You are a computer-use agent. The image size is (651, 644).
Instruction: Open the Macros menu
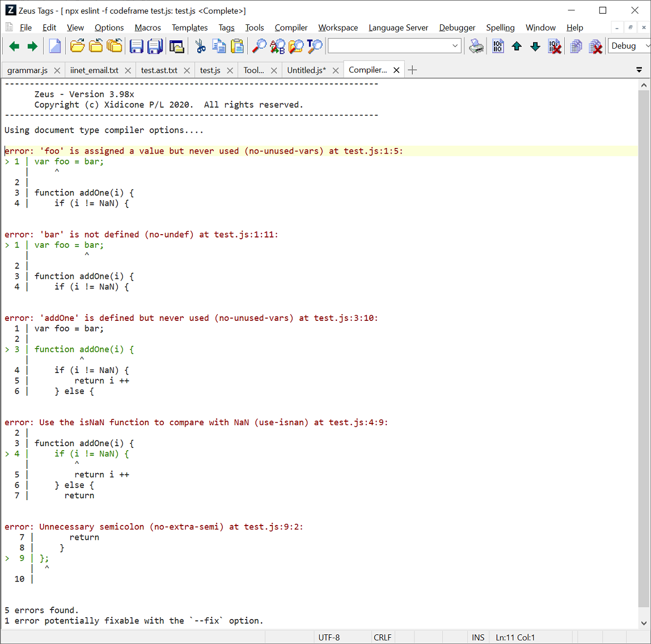coord(148,27)
